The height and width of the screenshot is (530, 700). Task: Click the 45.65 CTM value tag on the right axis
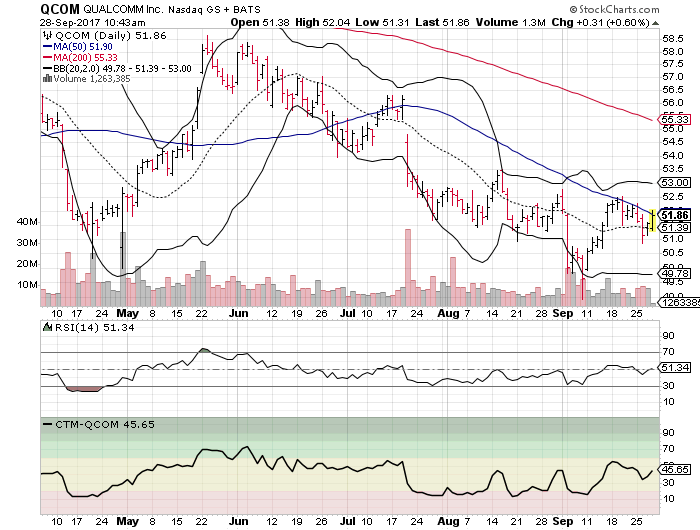(675, 470)
